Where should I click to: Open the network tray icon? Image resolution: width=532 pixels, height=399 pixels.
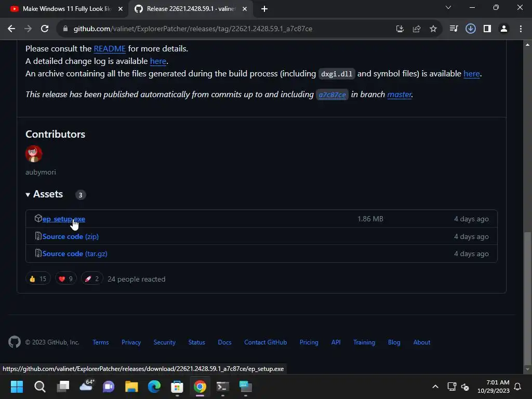pos(451,387)
